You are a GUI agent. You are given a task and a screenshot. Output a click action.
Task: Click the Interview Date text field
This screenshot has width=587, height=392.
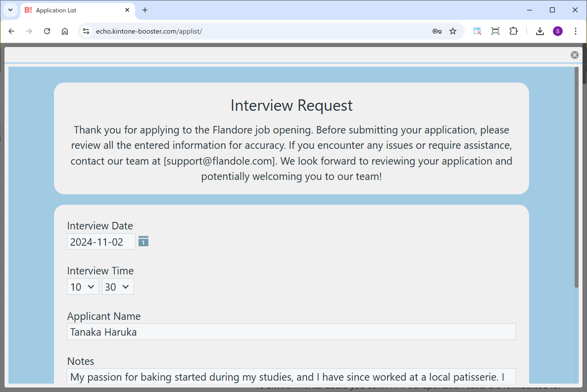(x=101, y=242)
